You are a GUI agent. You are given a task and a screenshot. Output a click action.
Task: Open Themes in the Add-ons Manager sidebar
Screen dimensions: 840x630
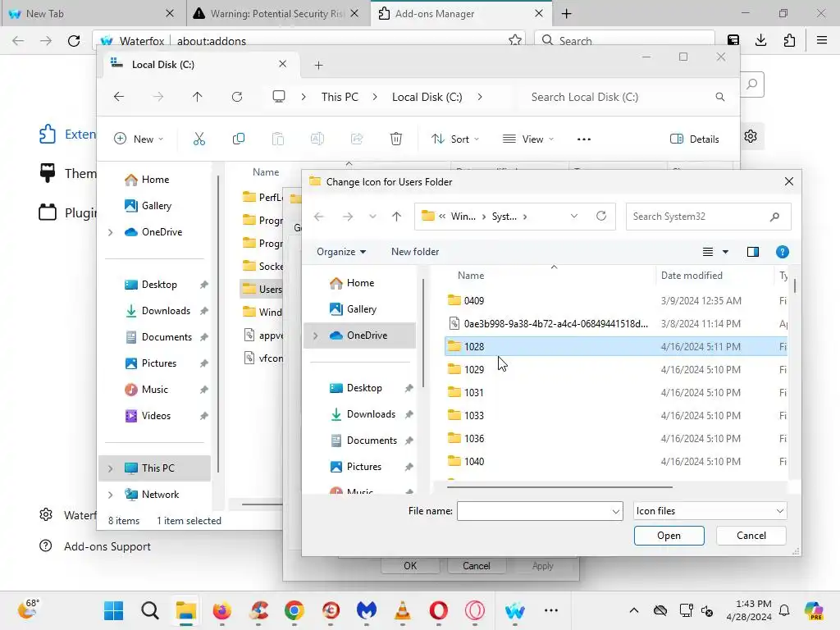[68, 173]
